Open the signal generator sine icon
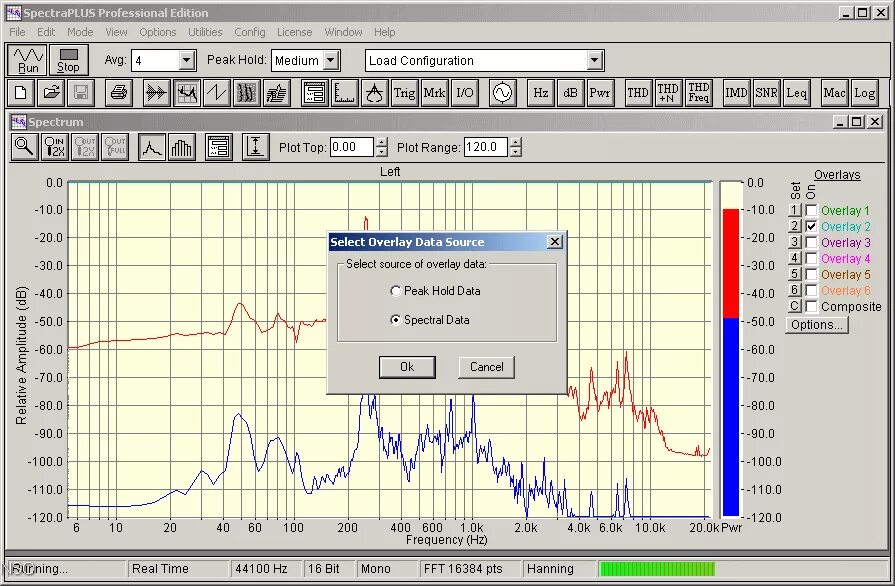This screenshot has width=895, height=586. click(x=502, y=93)
